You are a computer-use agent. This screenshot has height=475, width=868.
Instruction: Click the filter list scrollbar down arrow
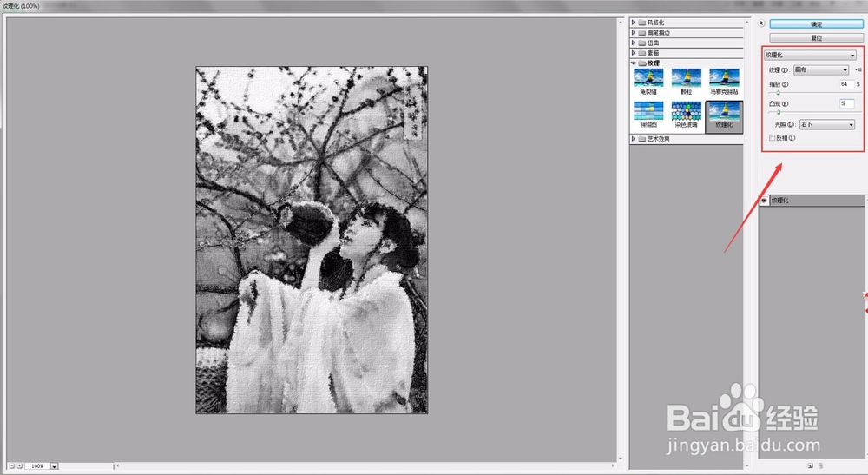click(x=747, y=465)
